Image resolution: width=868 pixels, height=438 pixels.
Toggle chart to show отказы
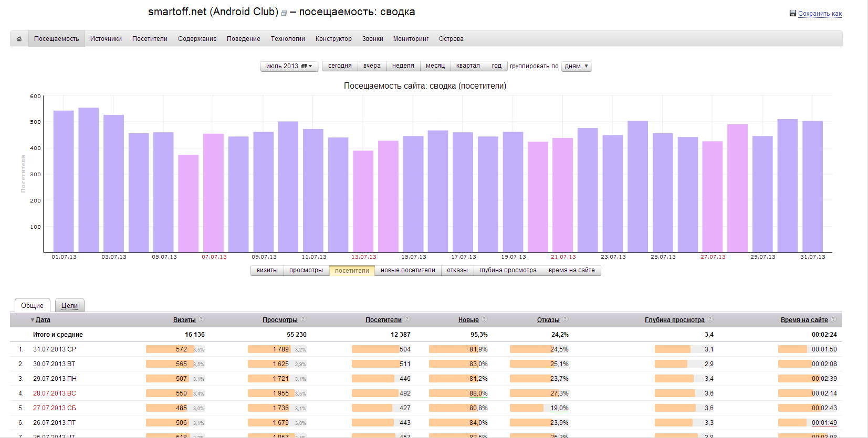tap(457, 271)
